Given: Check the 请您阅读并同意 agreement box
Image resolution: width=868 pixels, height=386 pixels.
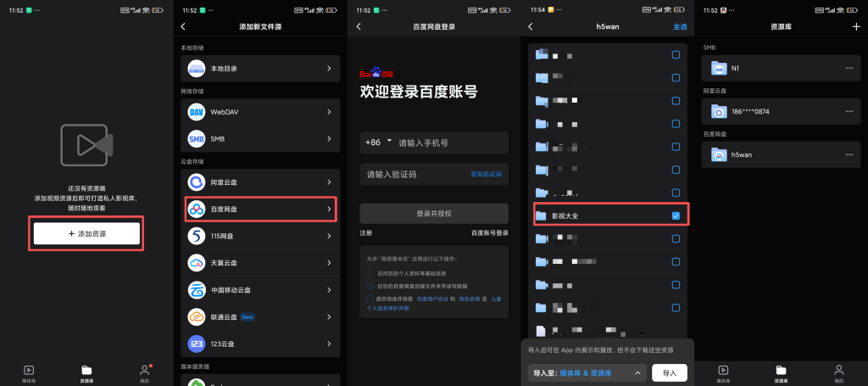Looking at the screenshot, I should pos(370,299).
